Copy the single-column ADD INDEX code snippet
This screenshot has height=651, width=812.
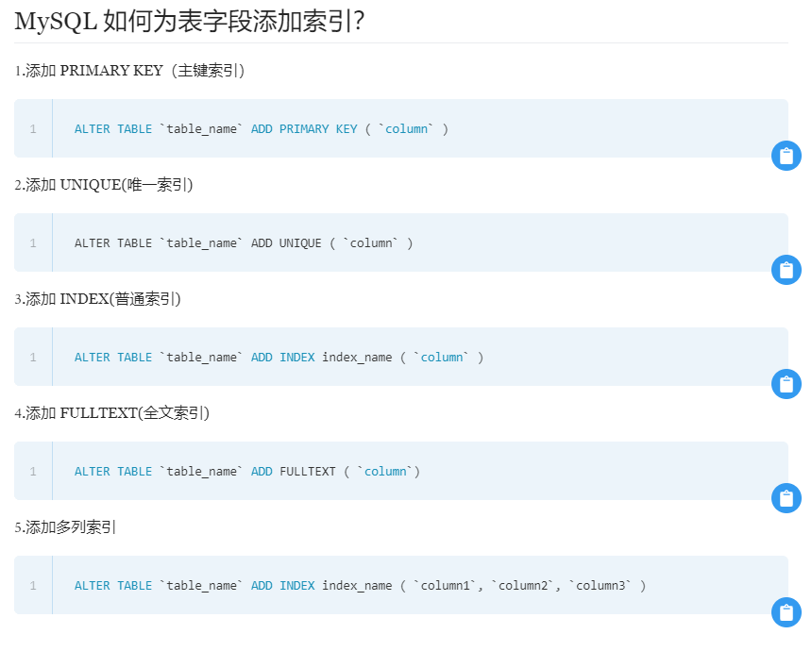click(787, 384)
